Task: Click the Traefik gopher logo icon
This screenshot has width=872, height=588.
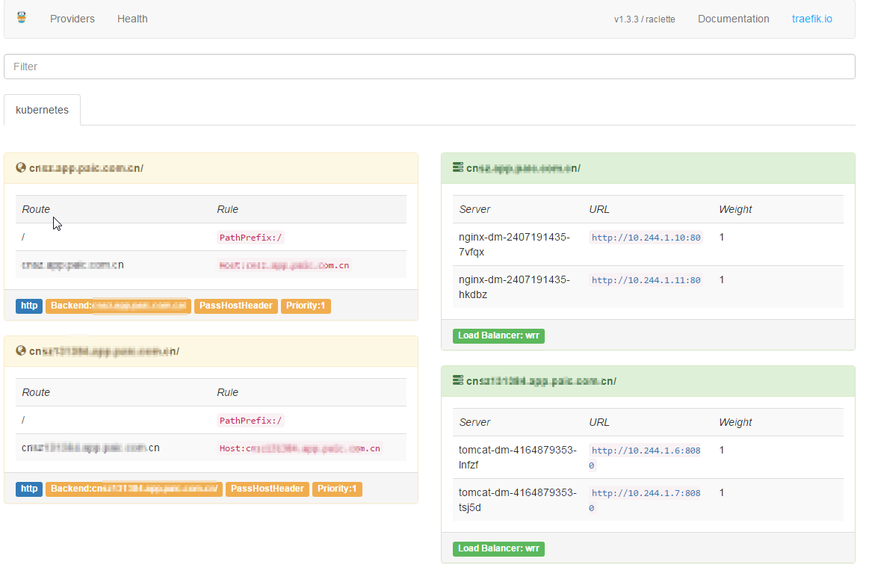Action: (21, 18)
